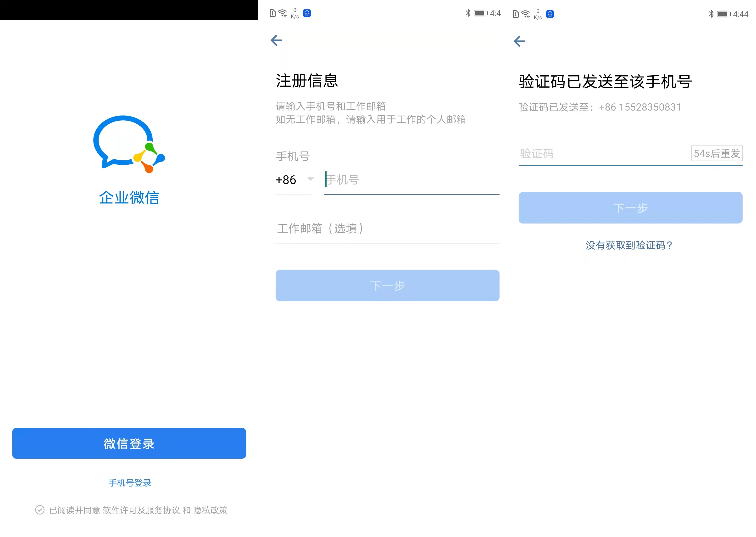Tap blue shield icon on verification screen
Screen dimensions: 756x537
(x=550, y=14)
